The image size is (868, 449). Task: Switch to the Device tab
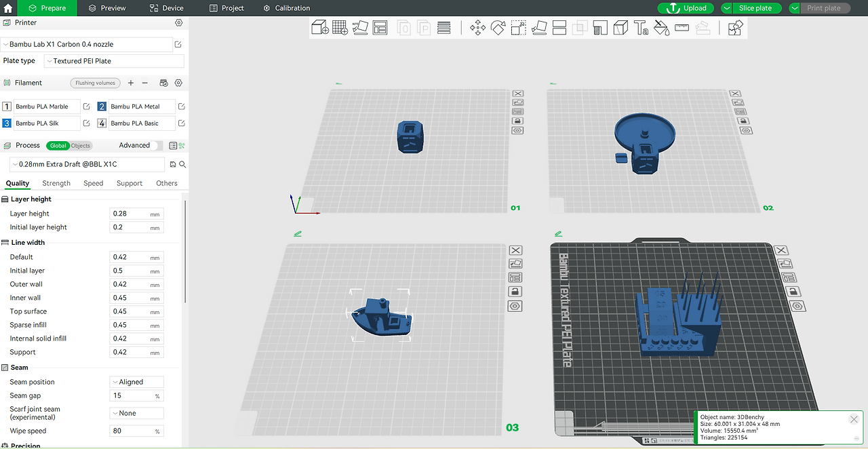(166, 8)
